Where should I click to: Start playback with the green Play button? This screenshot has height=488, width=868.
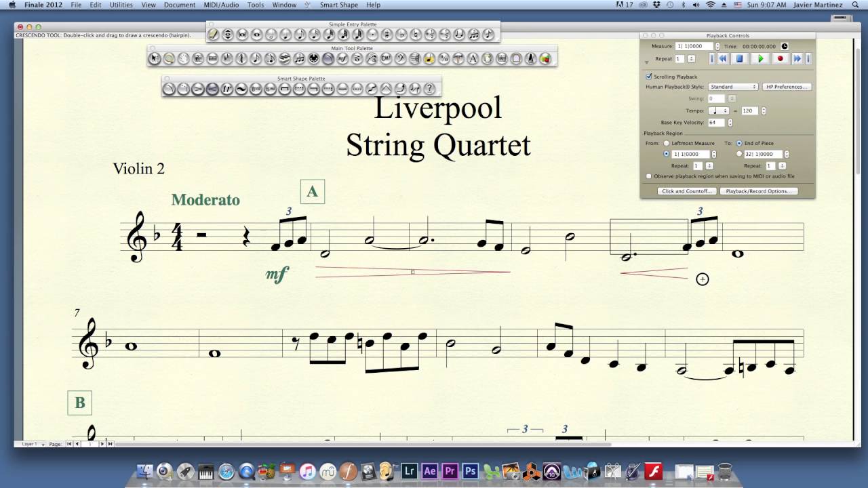pyautogui.click(x=760, y=58)
